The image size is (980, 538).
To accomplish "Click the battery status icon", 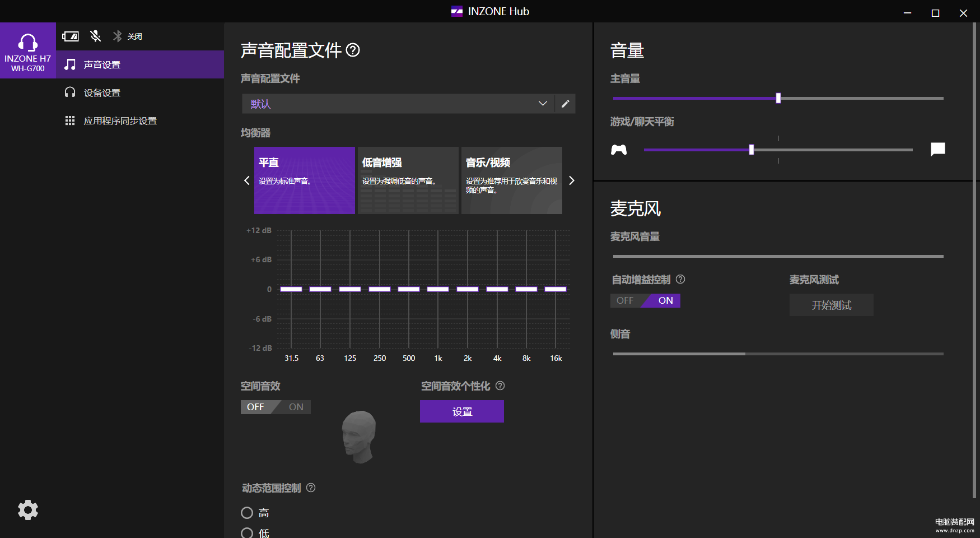I will 71,36.
